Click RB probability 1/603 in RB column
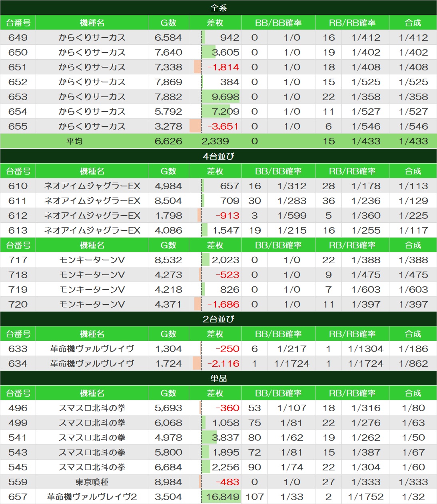This screenshot has height=504, width=437. (366, 290)
